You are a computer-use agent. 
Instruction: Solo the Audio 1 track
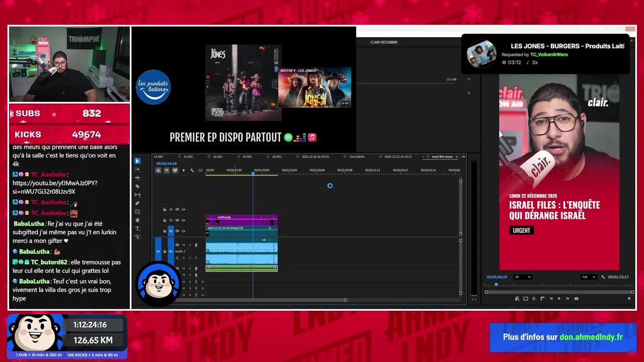coord(190,245)
